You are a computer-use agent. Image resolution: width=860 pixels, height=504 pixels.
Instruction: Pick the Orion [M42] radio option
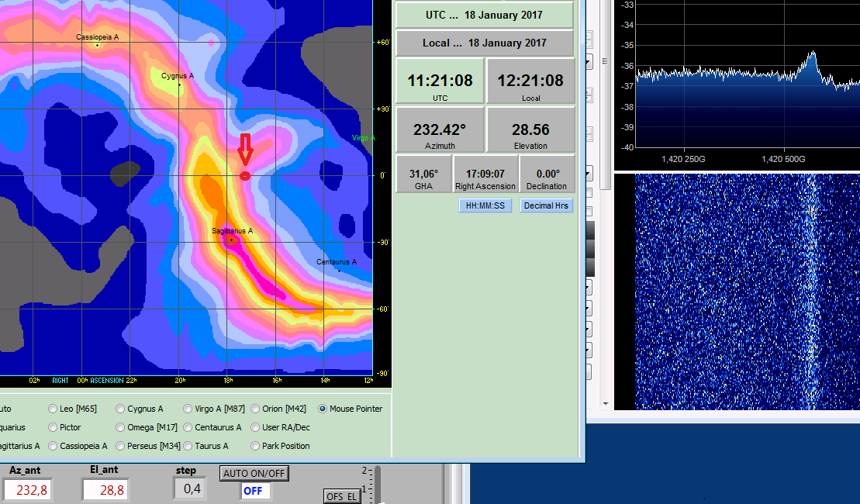(x=256, y=409)
